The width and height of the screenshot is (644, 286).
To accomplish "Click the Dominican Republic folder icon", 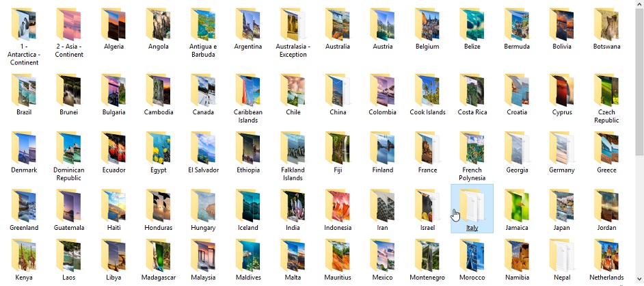I will [x=68, y=148].
